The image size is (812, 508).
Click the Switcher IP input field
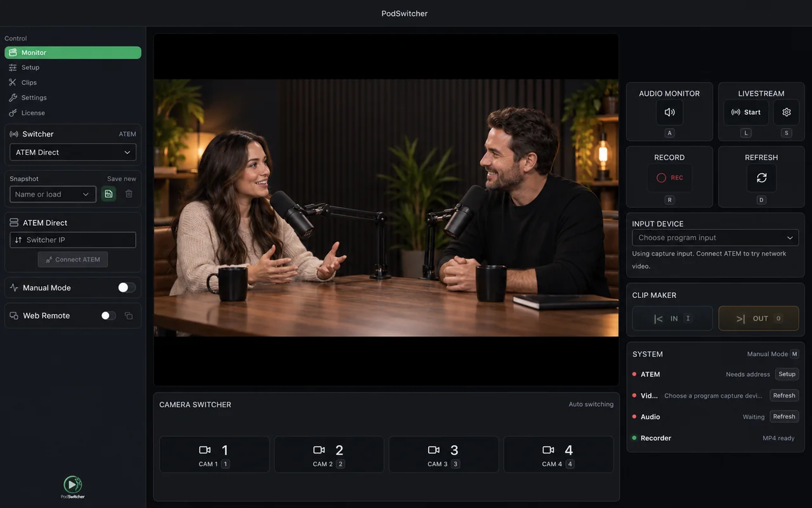coord(73,240)
